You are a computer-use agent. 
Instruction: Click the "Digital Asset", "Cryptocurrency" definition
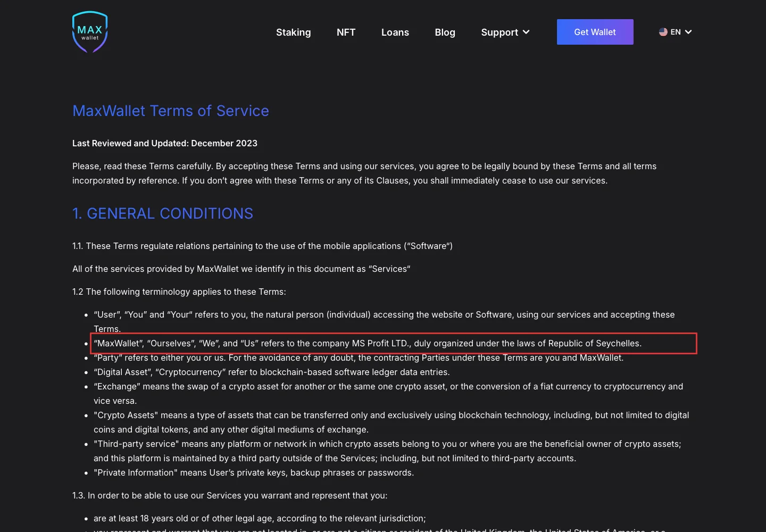coord(272,372)
